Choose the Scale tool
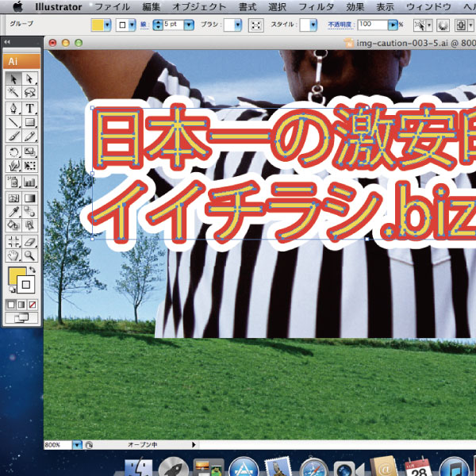Image resolution: width=476 pixels, height=476 pixels. (x=29, y=152)
